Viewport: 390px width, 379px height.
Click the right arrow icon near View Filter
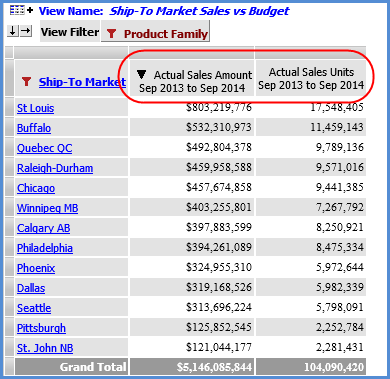coord(26,31)
